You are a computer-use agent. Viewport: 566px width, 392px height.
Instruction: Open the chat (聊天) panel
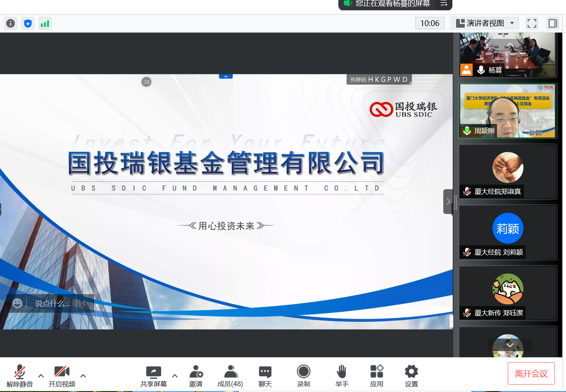265,375
